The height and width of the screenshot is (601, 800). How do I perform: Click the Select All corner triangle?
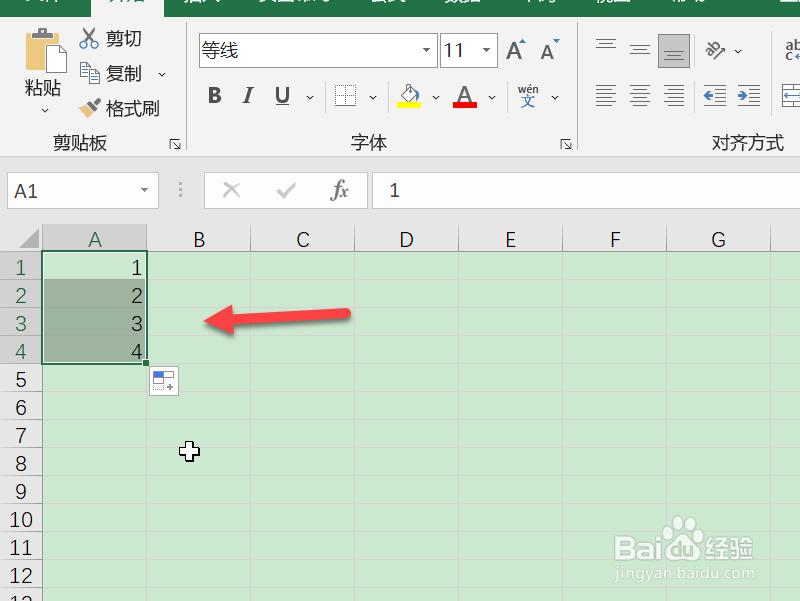(28, 238)
